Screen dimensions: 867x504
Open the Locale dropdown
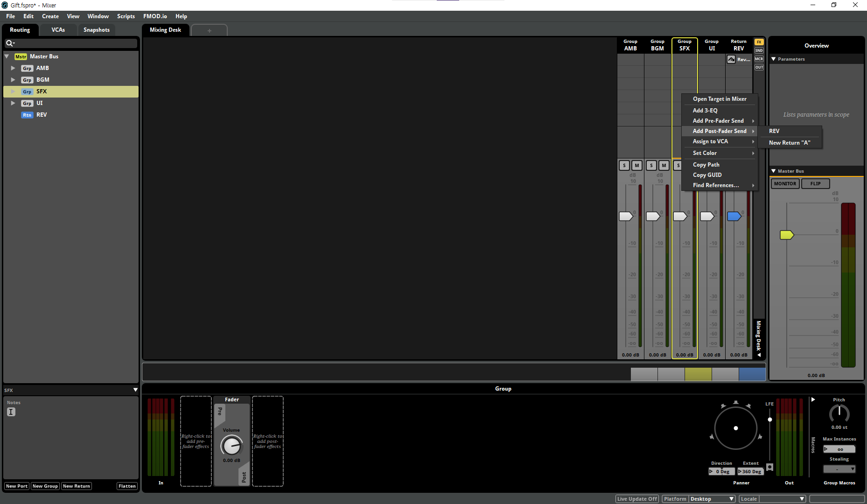point(782,499)
